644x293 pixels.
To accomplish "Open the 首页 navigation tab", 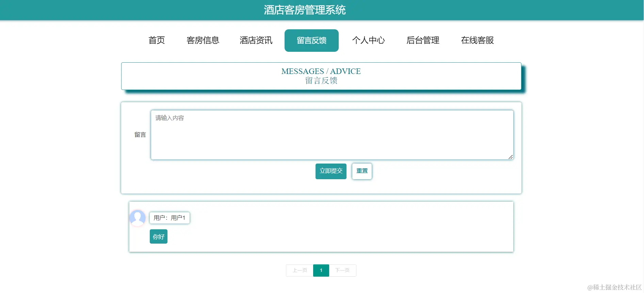I will click(x=157, y=40).
